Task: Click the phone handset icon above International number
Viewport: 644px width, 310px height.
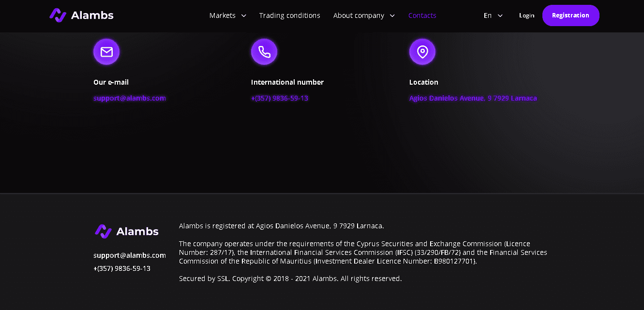Action: (x=264, y=51)
